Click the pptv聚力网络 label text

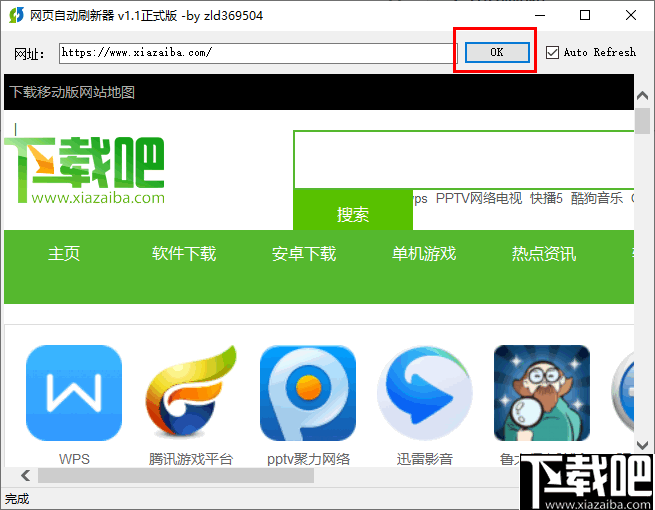[x=308, y=459]
